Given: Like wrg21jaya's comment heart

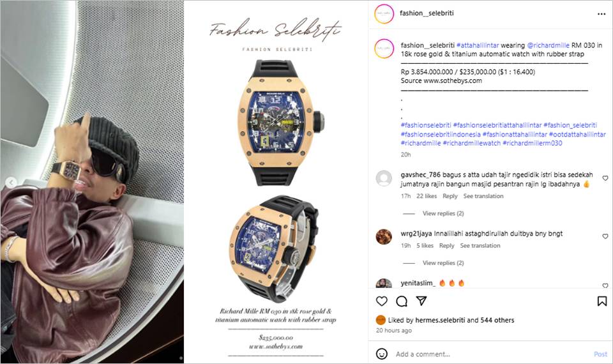Looking at the screenshot, I should coord(605,236).
